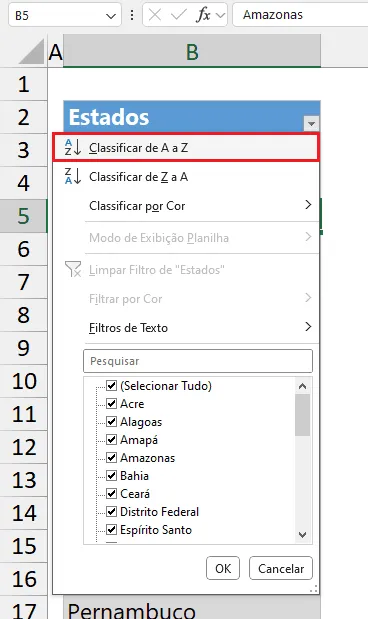The width and height of the screenshot is (368, 619).
Task: Open the Estados filter dropdown arrow
Action: tap(311, 124)
